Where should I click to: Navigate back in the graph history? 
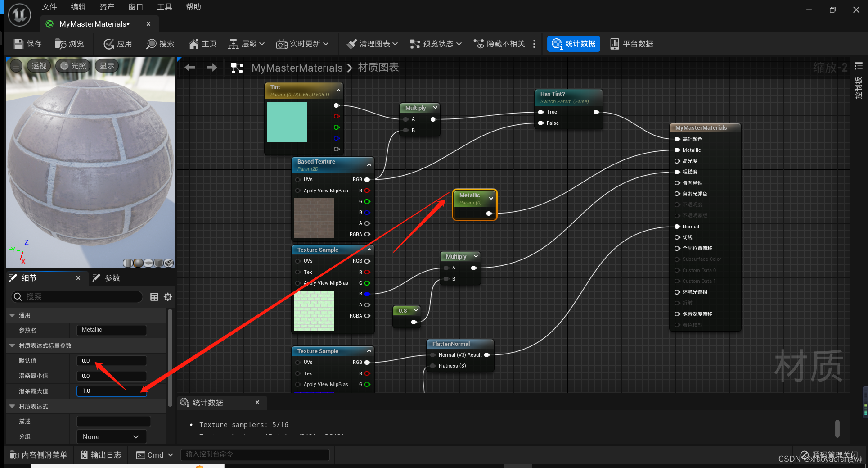tap(190, 68)
